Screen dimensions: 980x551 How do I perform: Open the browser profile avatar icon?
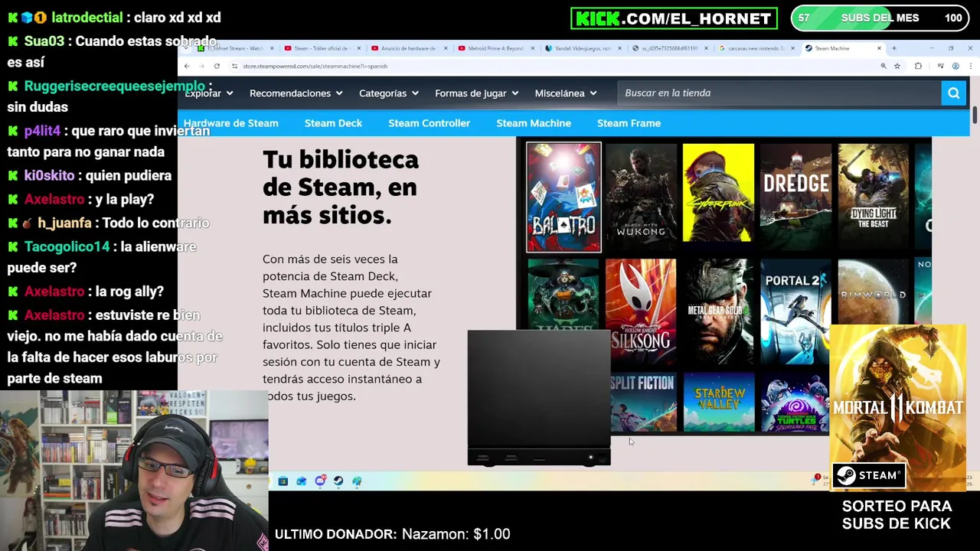pos(955,66)
